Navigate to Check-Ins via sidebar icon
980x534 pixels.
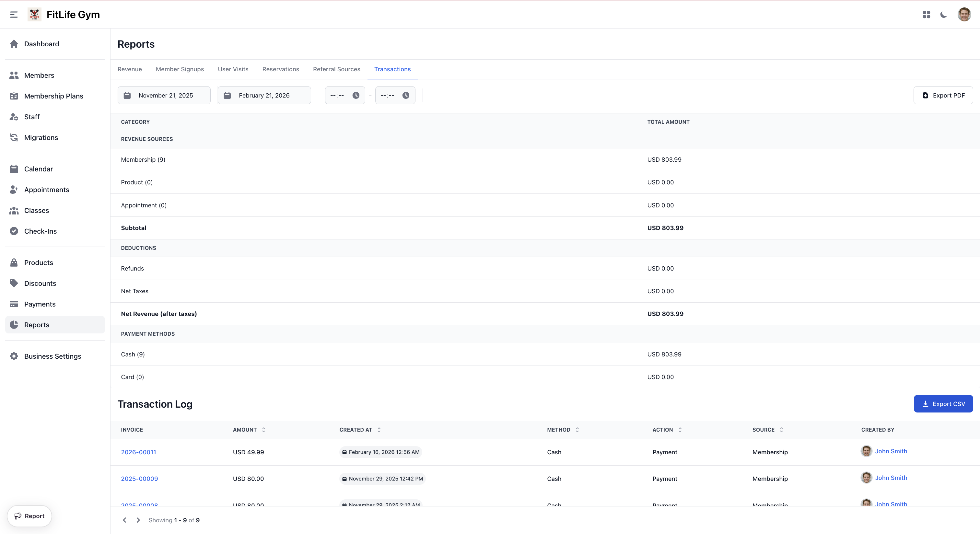point(14,231)
